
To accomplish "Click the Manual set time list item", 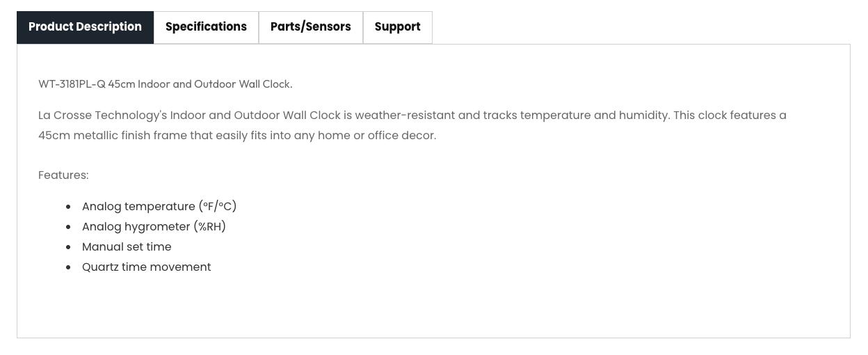I will pyautogui.click(x=127, y=247).
